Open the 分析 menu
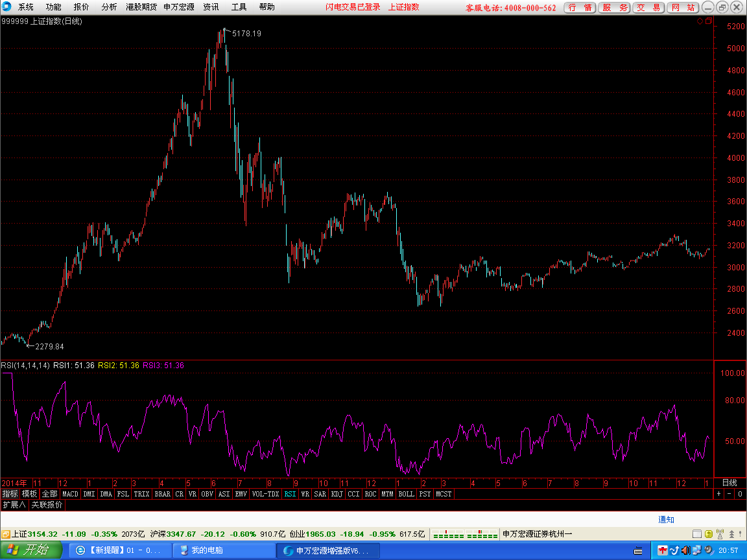 click(x=109, y=7)
